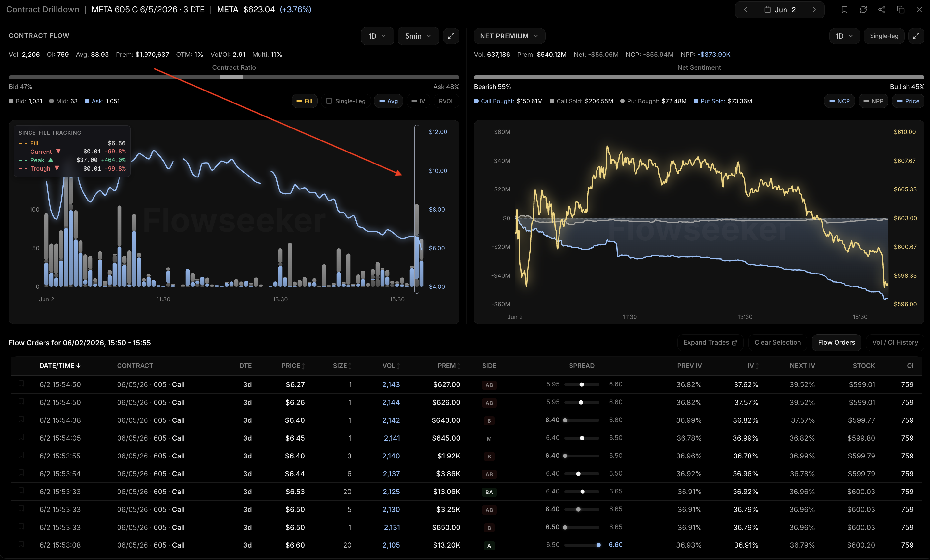Open the NET PREMIUM chart type dropdown
This screenshot has width=930, height=560.
coord(509,36)
